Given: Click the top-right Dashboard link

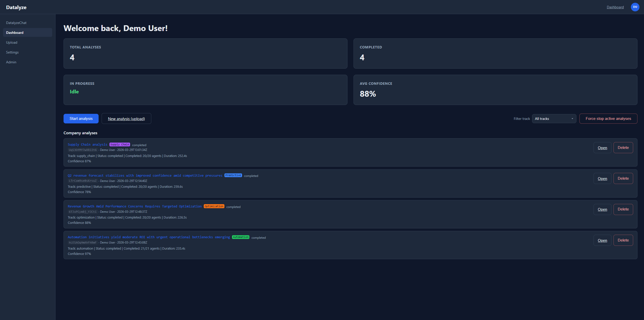Looking at the screenshot, I should (615, 7).
